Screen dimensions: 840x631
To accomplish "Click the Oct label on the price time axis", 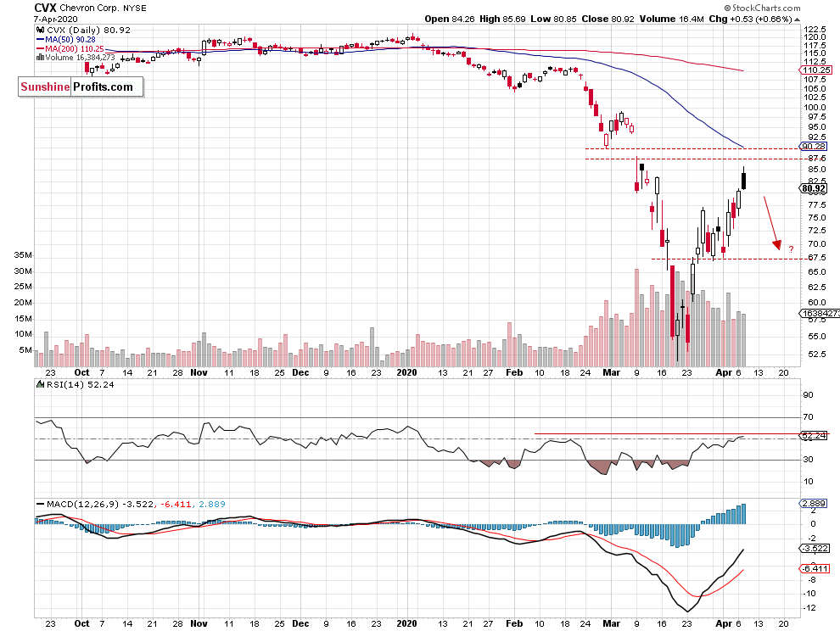I will [82, 373].
